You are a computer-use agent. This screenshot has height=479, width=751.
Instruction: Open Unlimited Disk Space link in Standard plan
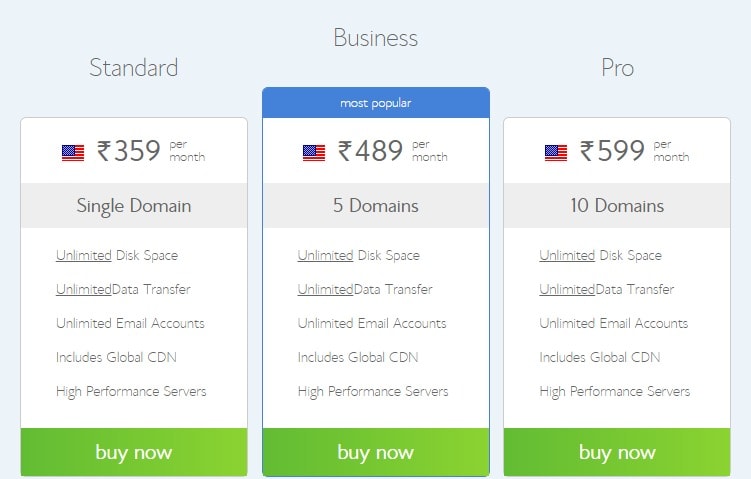84,255
